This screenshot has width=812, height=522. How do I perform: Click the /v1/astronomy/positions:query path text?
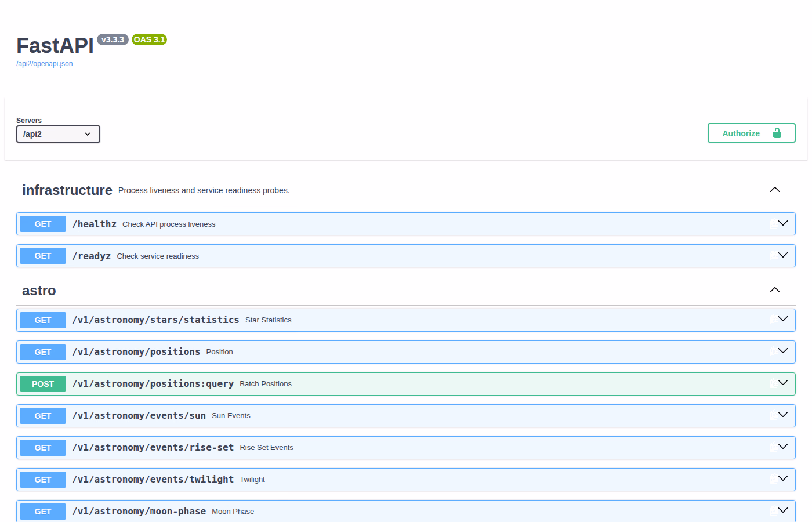point(153,384)
